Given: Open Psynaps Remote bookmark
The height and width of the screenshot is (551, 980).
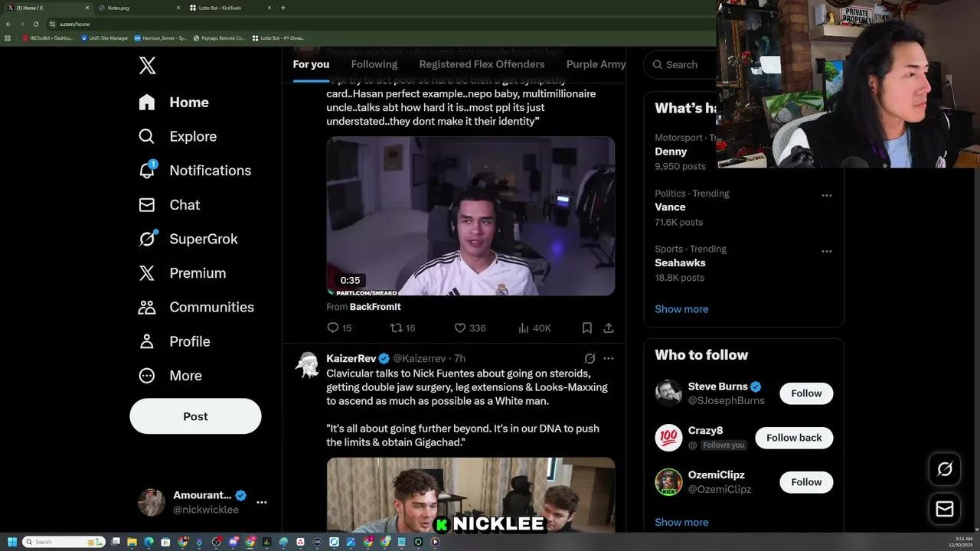Looking at the screenshot, I should [x=220, y=37].
